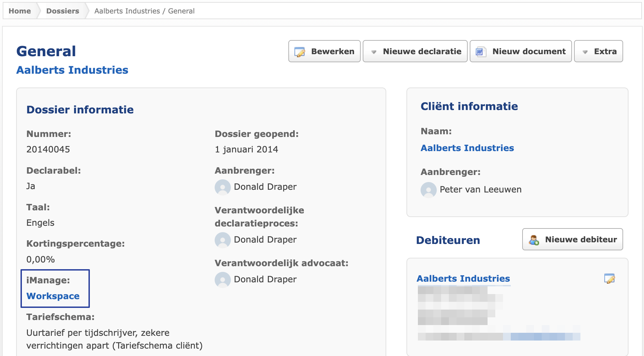Open Aalberts Industries link in Cliënt informatie
This screenshot has width=644, height=356.
(467, 148)
